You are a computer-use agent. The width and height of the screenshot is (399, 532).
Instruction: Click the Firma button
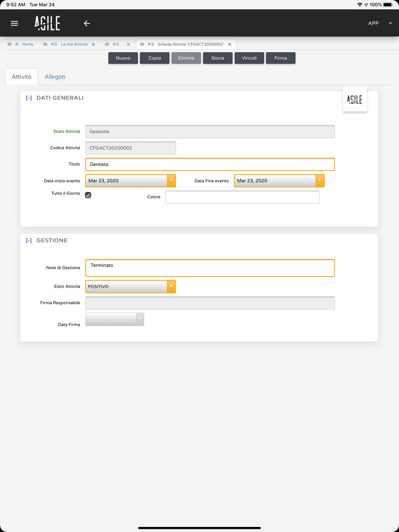(x=281, y=58)
